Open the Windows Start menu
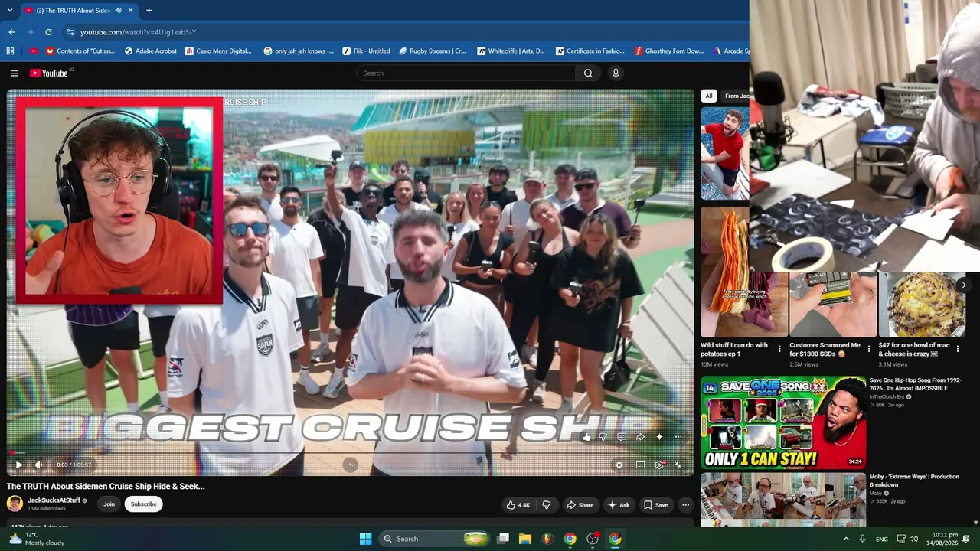Viewport: 980px width, 551px height. (365, 539)
